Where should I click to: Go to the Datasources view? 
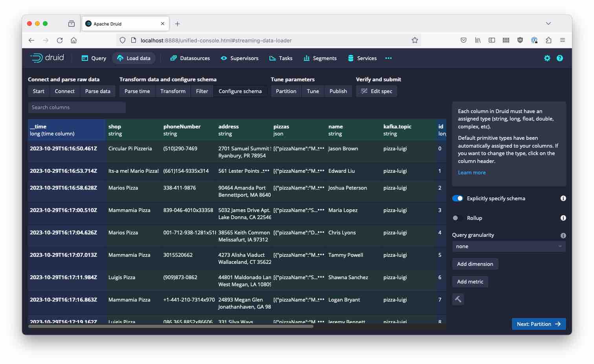190,58
